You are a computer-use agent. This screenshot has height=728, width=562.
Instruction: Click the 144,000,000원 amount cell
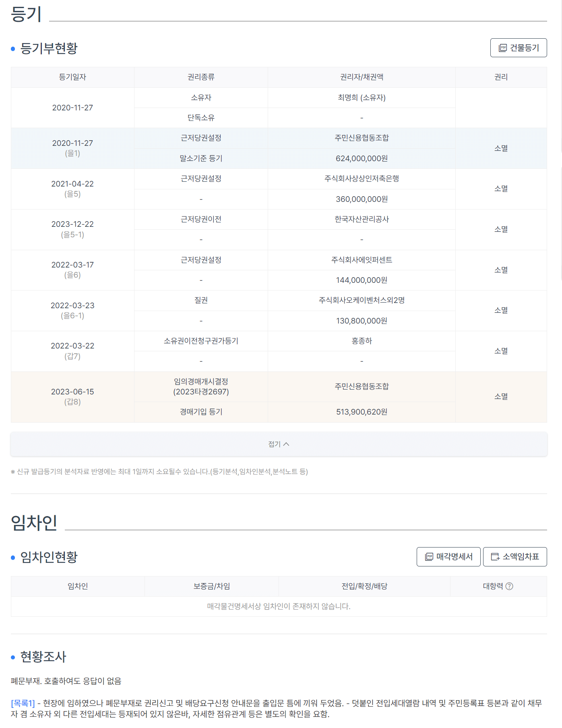point(362,280)
